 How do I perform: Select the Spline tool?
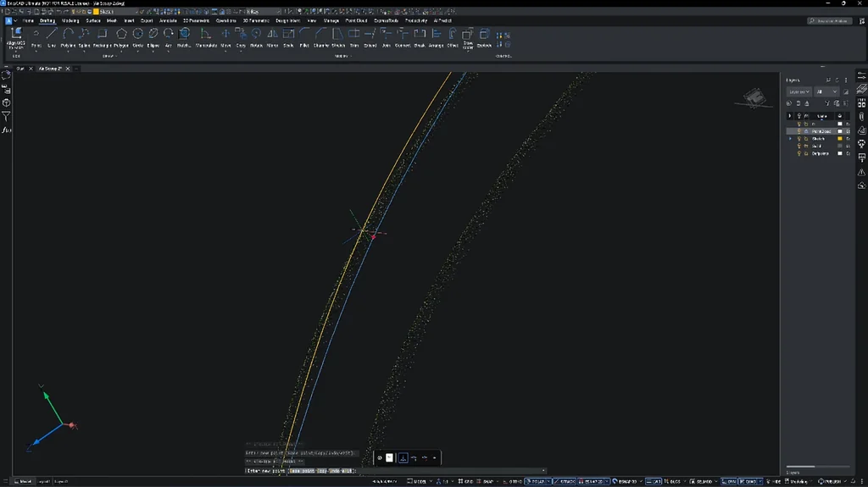coord(84,37)
